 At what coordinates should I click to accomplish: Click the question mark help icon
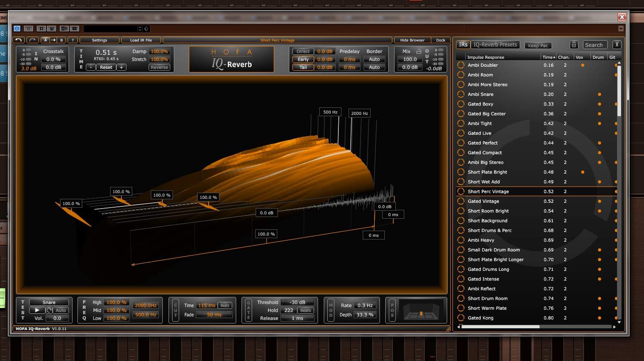point(73,40)
